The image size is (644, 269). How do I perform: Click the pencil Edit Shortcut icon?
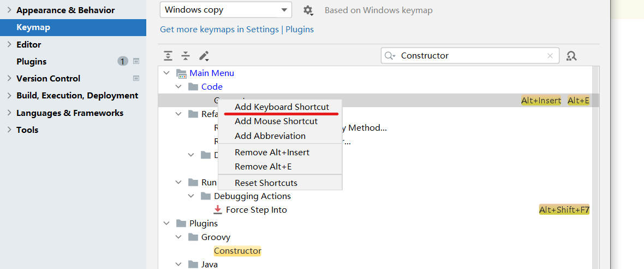coord(204,56)
